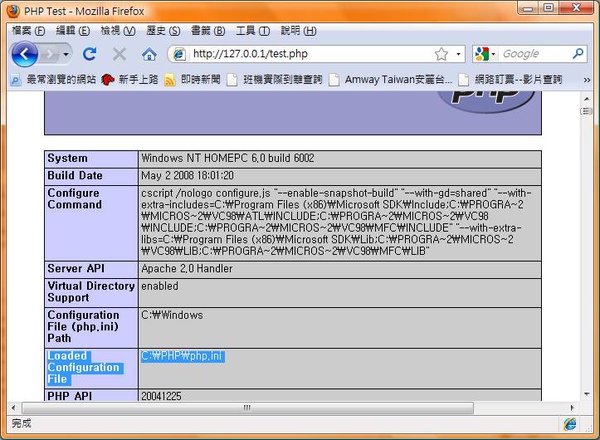Click highlighted 'Loaded Configuration File' label
This screenshot has height=440, width=600.
pyautogui.click(x=84, y=368)
